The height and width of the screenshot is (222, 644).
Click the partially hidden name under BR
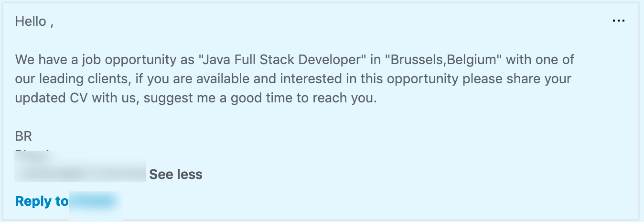[x=38, y=153]
